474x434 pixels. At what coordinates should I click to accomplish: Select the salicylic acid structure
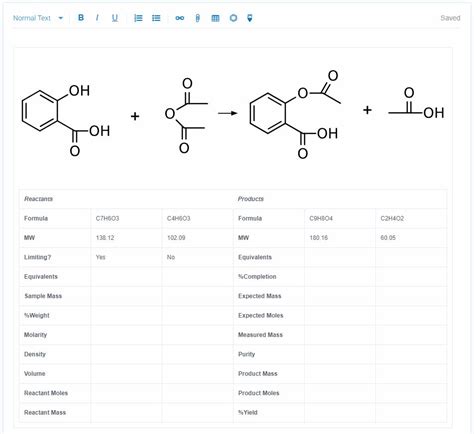point(66,120)
